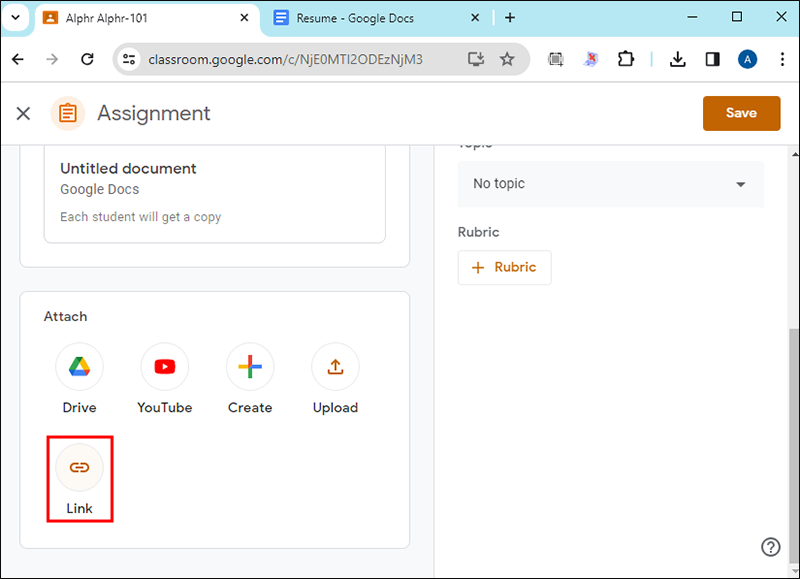Click the screenshot capture extension icon
This screenshot has width=800, height=579.
point(556,60)
